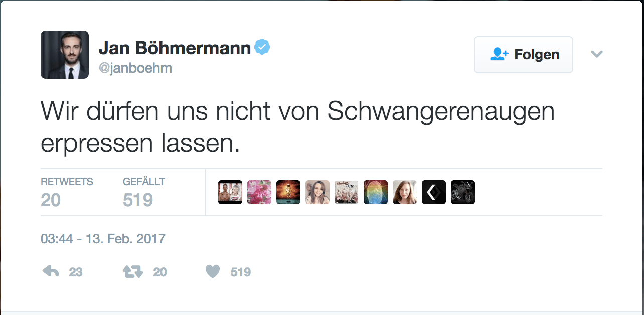
Task: Open liker avatar showing an astronaut
Action: 288,192
